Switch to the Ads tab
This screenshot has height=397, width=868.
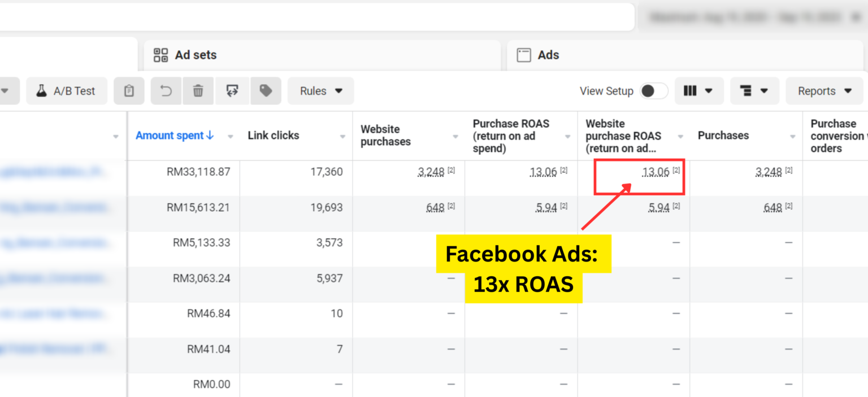(x=548, y=55)
